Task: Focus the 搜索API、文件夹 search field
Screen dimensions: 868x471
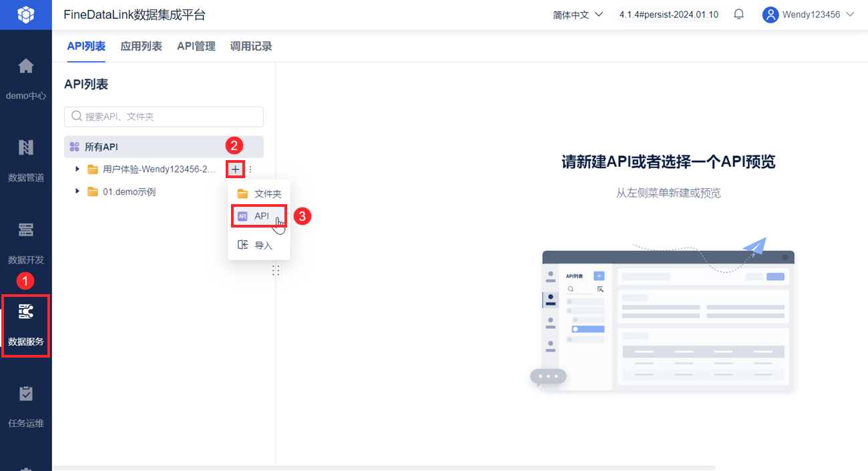Action: pyautogui.click(x=164, y=117)
